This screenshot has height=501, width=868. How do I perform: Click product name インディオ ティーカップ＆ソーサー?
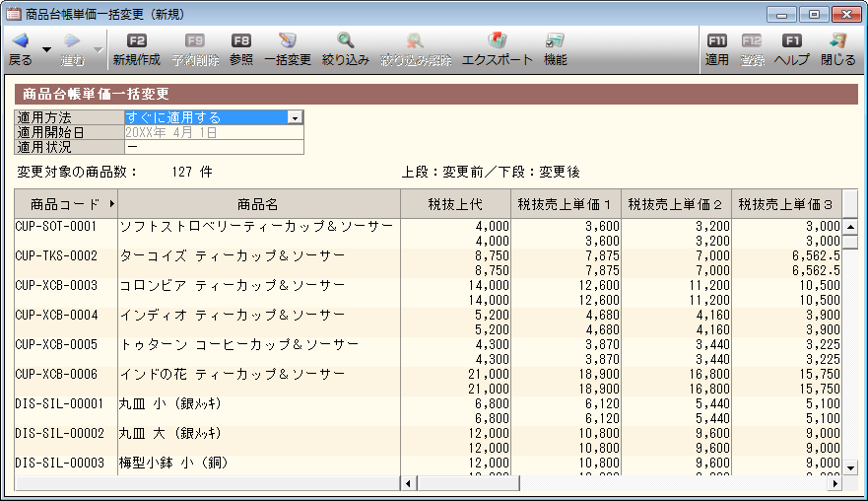(x=233, y=315)
